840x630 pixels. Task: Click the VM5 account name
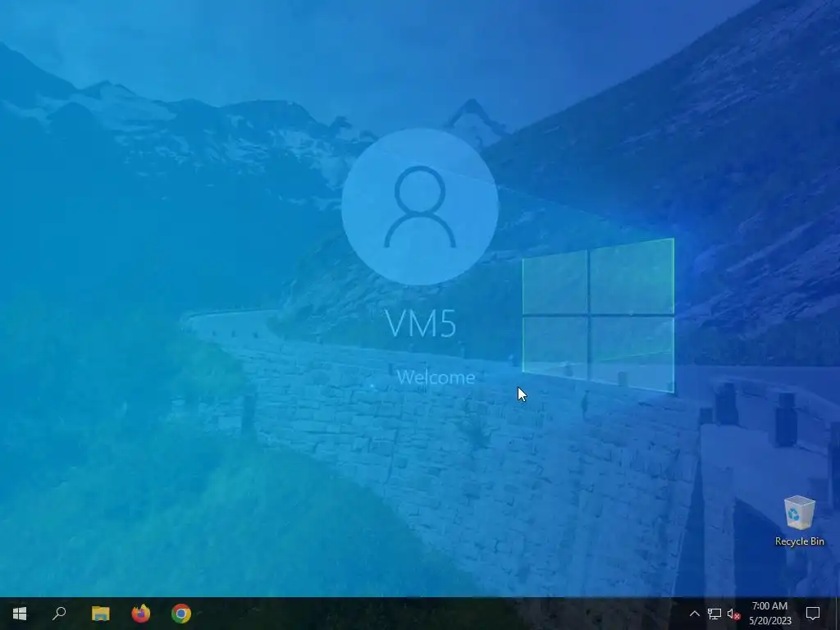[x=421, y=323]
